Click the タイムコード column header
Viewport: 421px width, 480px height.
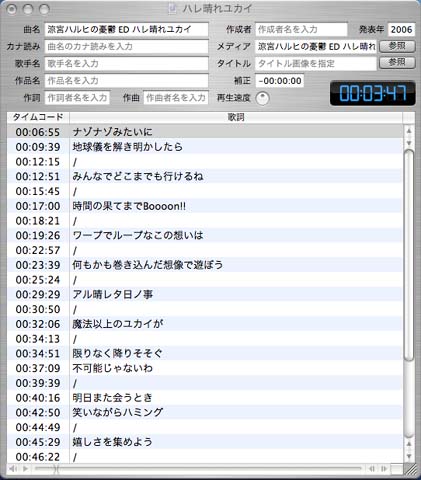pos(38,117)
